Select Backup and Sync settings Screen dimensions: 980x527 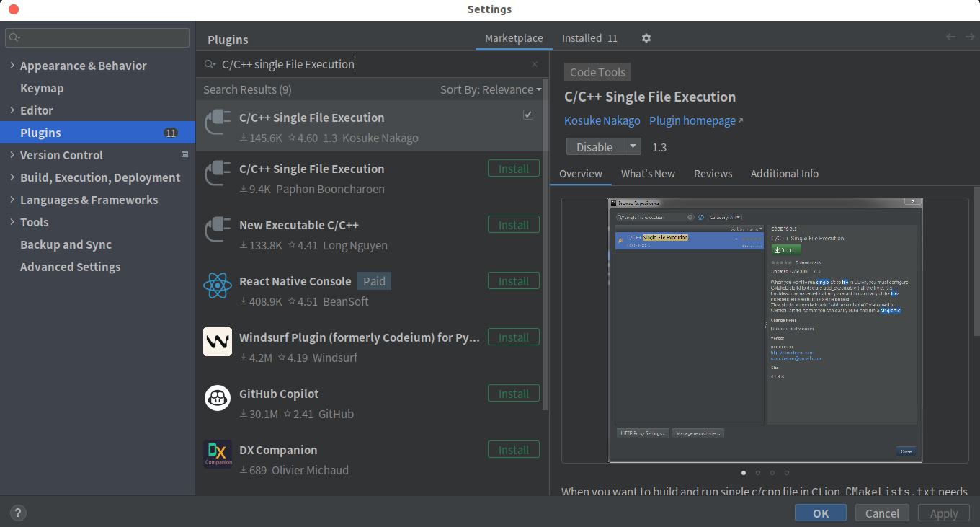[66, 244]
